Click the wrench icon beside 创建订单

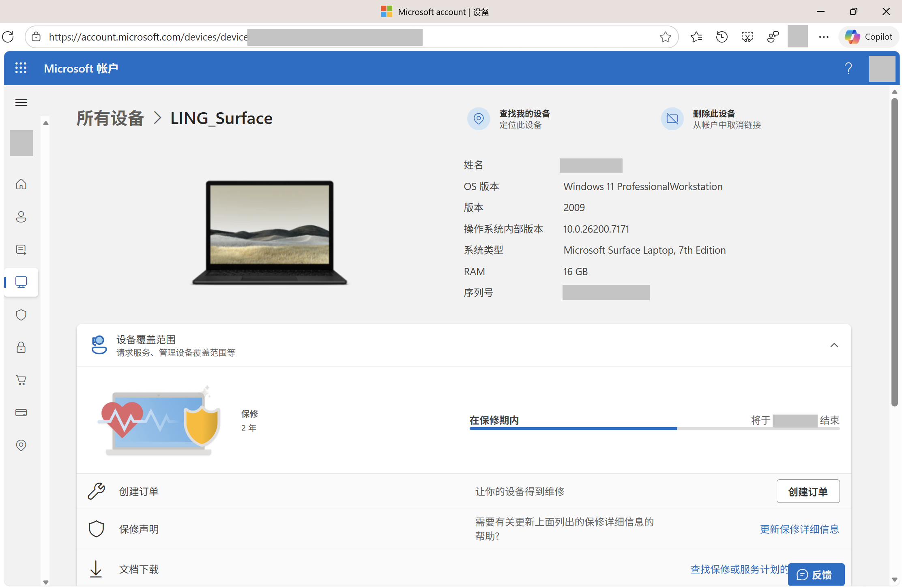coord(97,491)
